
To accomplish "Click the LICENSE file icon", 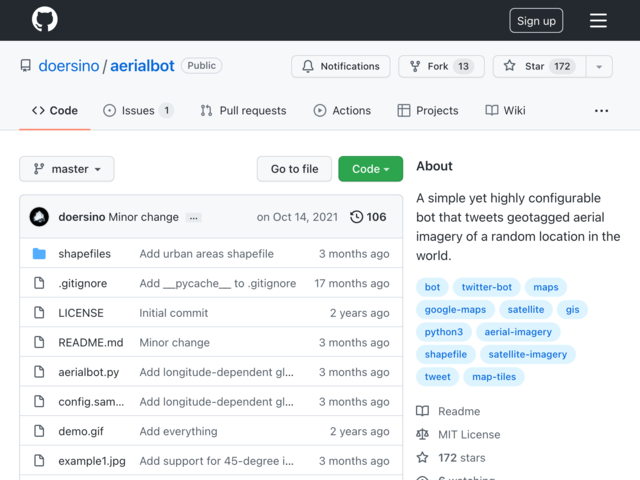I will (x=39, y=313).
